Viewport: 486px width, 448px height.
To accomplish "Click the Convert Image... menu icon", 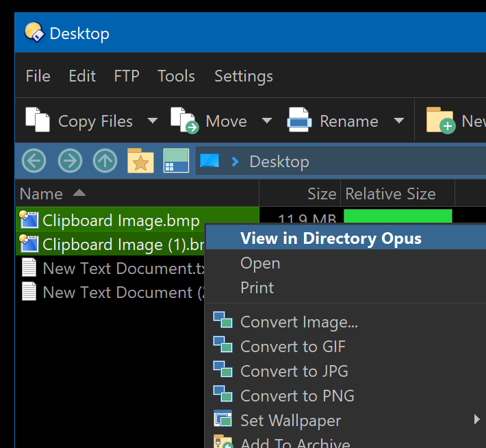I will click(x=223, y=320).
